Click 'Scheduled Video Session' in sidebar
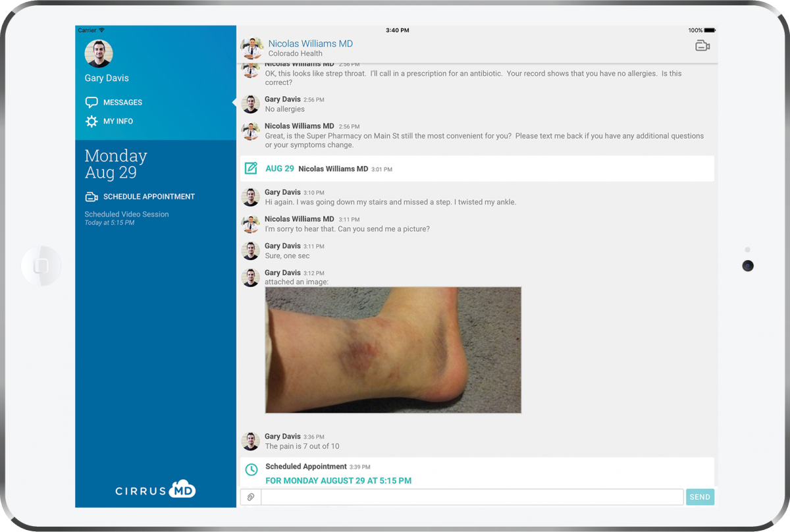Viewport: 790px width, 532px height. (x=126, y=214)
